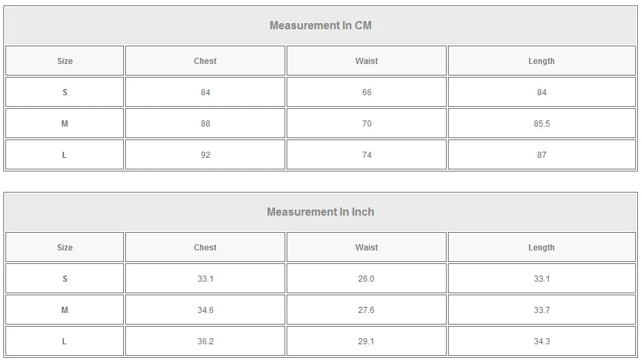Click the "Measurement In CM" table title

[321, 26]
